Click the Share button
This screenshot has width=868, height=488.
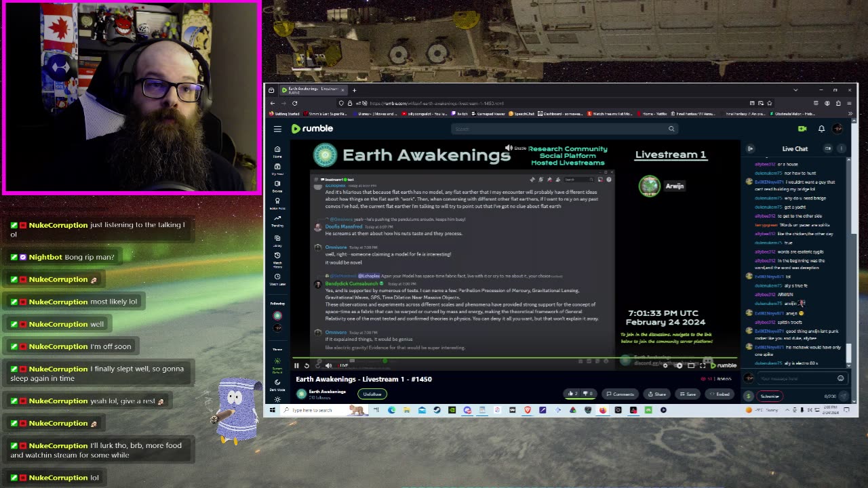coord(657,394)
